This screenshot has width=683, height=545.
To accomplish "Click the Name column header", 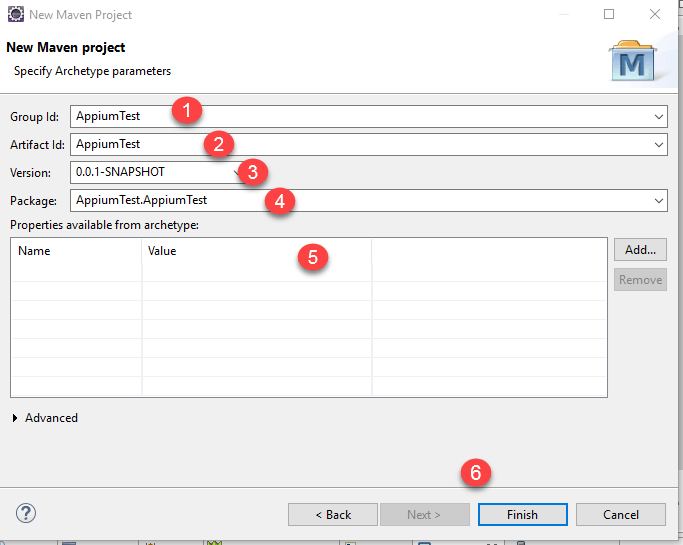I will (77, 251).
